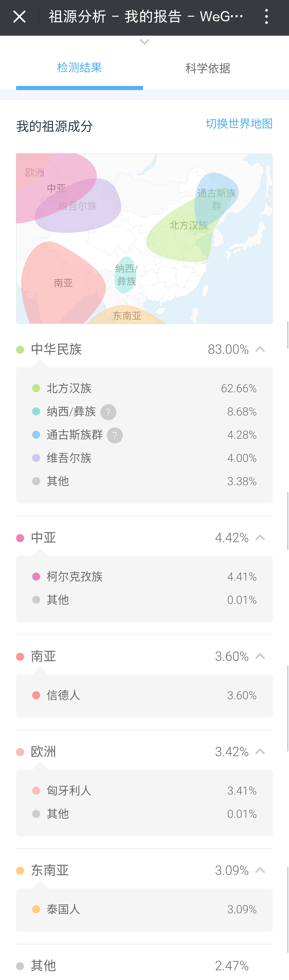
Task: Close the report page with the X icon
Action: tap(19, 17)
